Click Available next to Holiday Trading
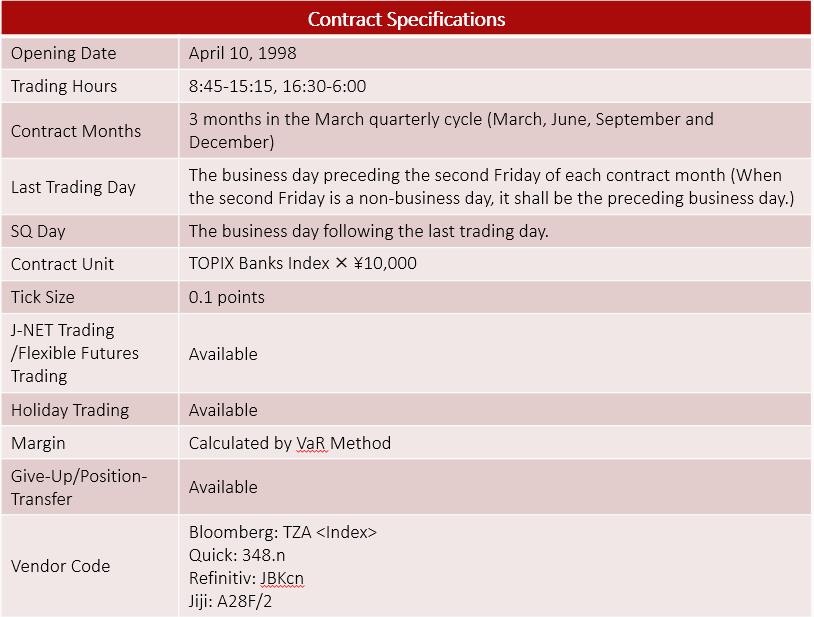Viewport: 814px width, 617px height. (223, 410)
